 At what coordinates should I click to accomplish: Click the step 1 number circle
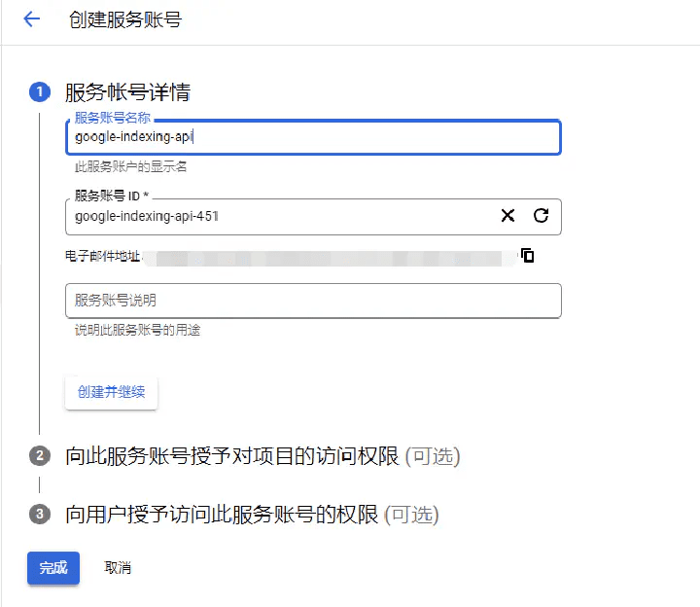[40, 92]
